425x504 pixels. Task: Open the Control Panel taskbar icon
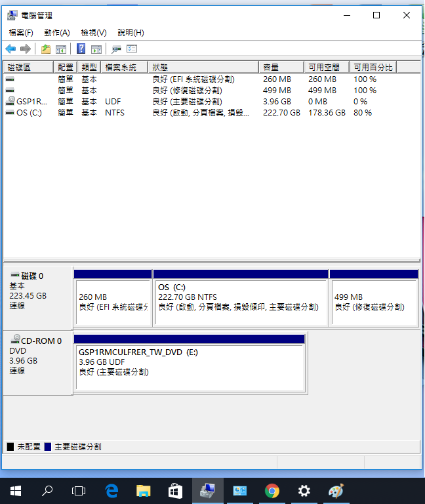(240, 491)
